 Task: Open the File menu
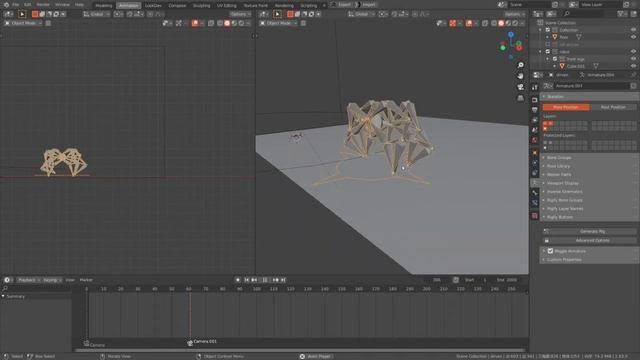point(16,5)
